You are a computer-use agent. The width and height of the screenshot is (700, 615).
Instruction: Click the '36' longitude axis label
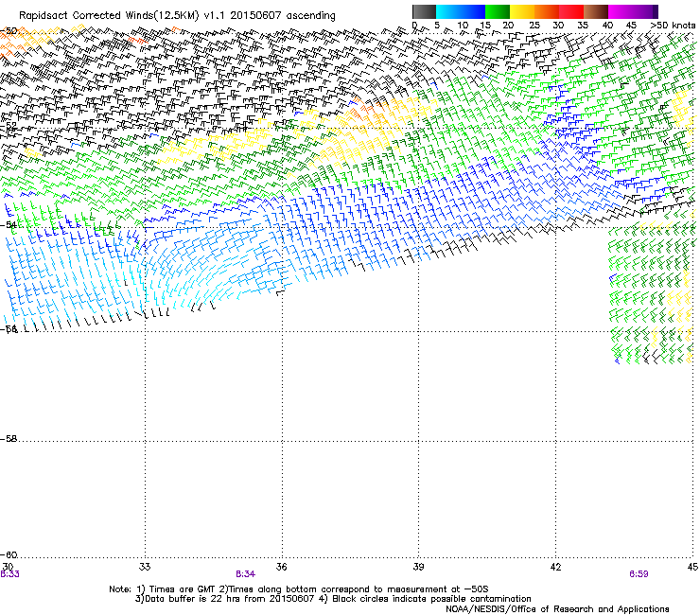click(281, 567)
